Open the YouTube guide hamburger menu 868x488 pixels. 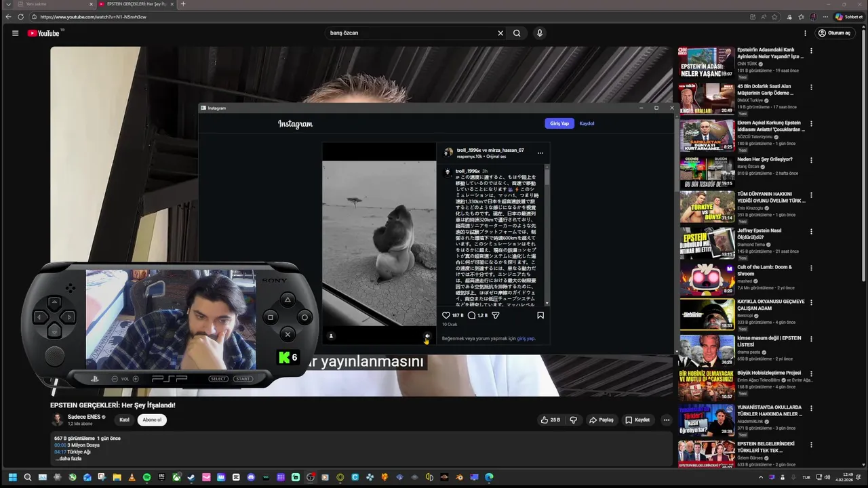15,33
